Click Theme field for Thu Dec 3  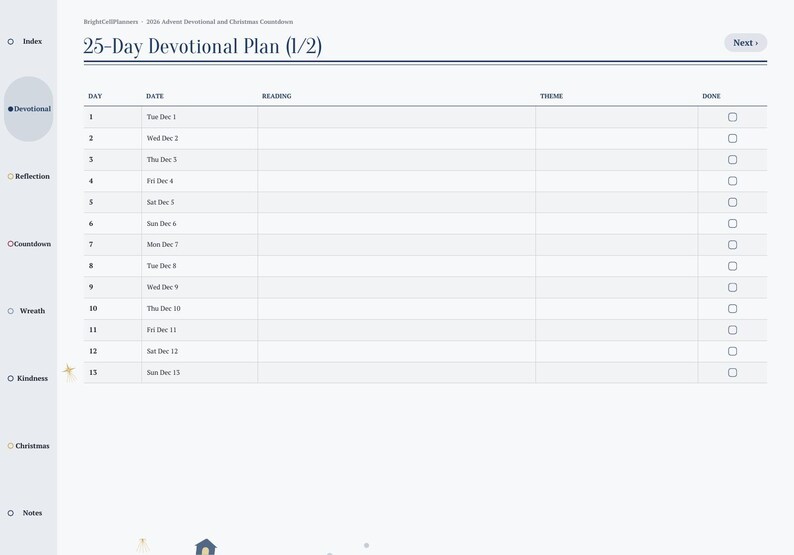617,160
